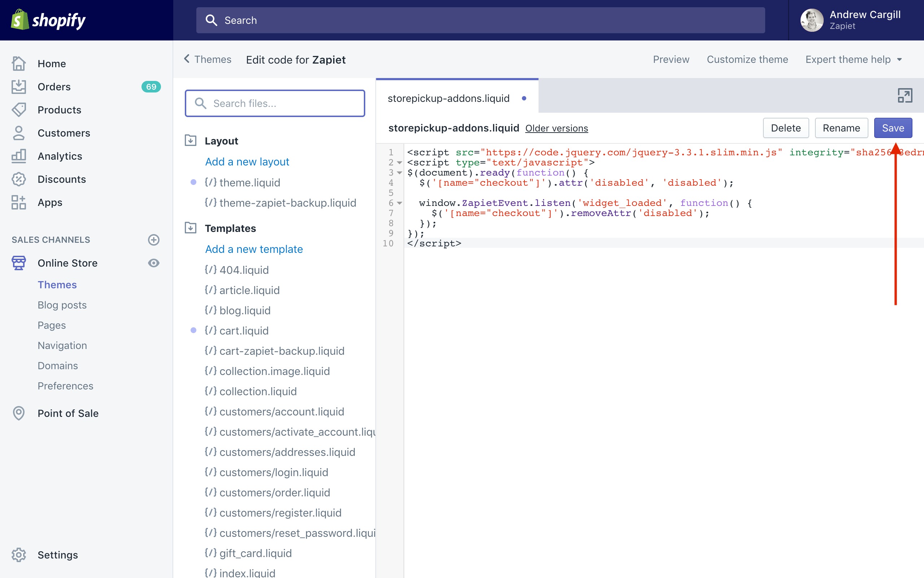Open collection.liquid template
924x578 pixels.
(x=250, y=392)
